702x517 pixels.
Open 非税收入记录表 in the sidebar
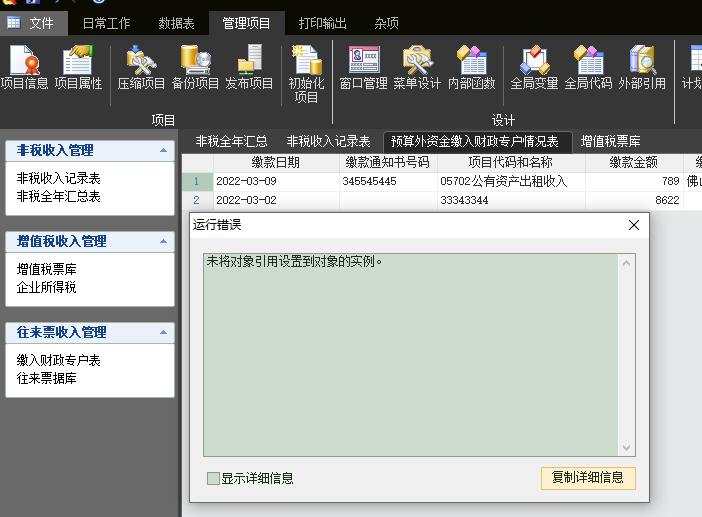pos(59,178)
